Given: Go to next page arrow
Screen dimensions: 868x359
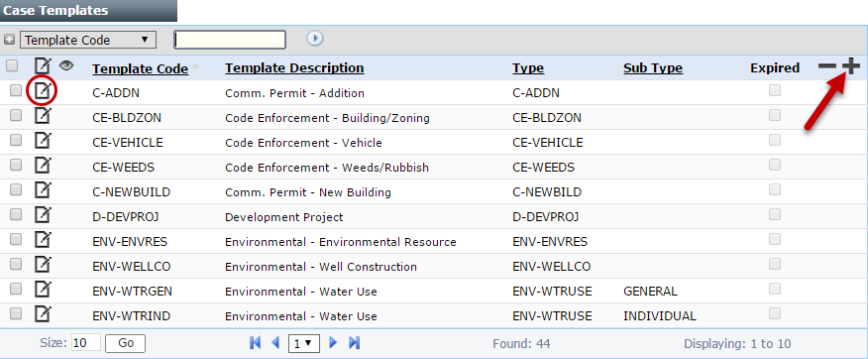Looking at the screenshot, I should (x=333, y=343).
